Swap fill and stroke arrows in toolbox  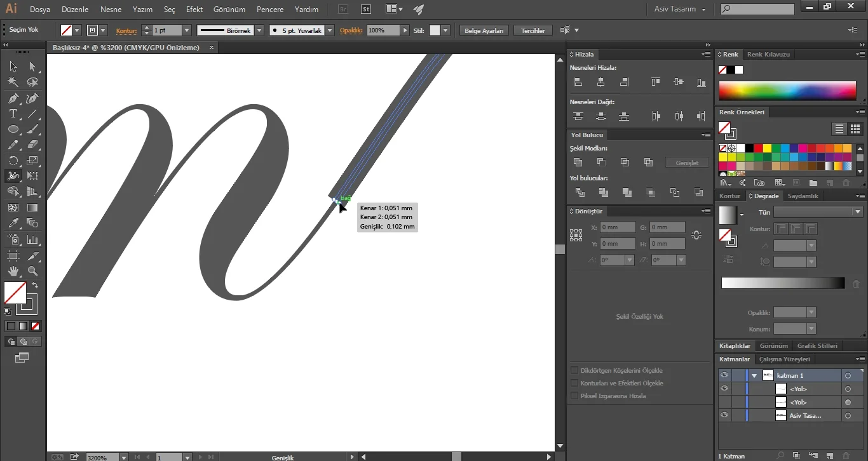[35, 285]
